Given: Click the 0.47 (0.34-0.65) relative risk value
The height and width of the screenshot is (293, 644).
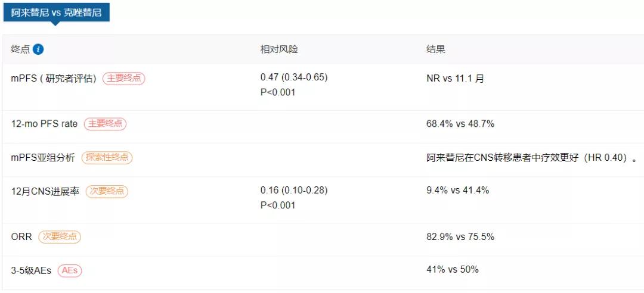Looking at the screenshot, I should [x=294, y=77].
